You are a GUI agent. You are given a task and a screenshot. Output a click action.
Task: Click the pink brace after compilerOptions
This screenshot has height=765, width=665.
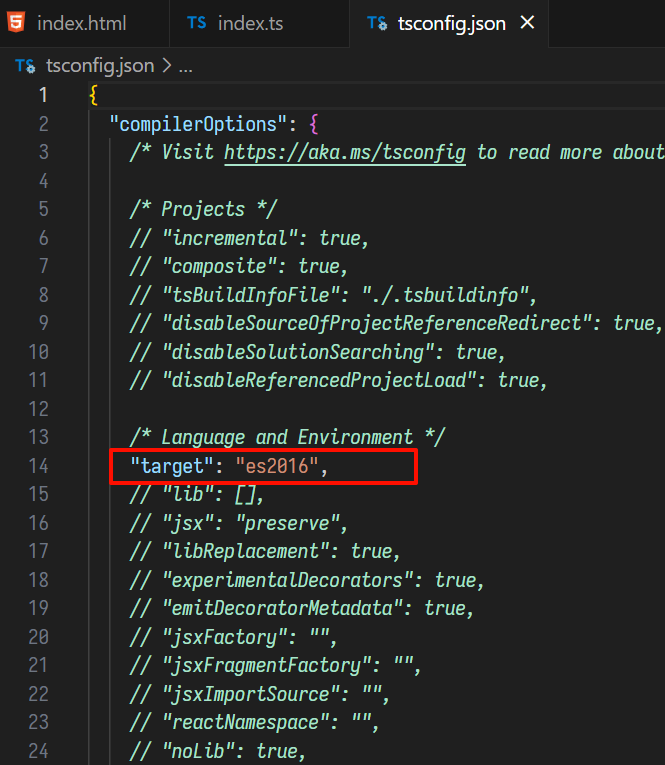click(x=314, y=124)
